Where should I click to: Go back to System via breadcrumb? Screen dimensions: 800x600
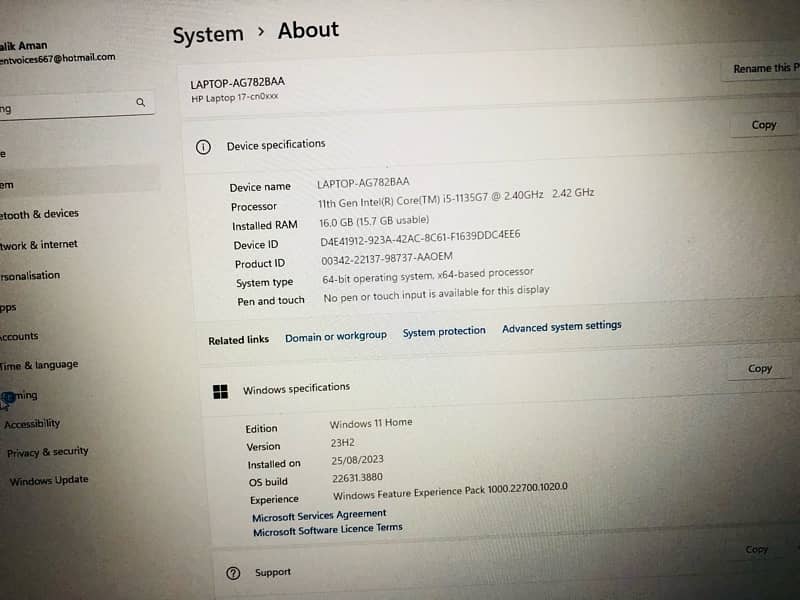208,35
